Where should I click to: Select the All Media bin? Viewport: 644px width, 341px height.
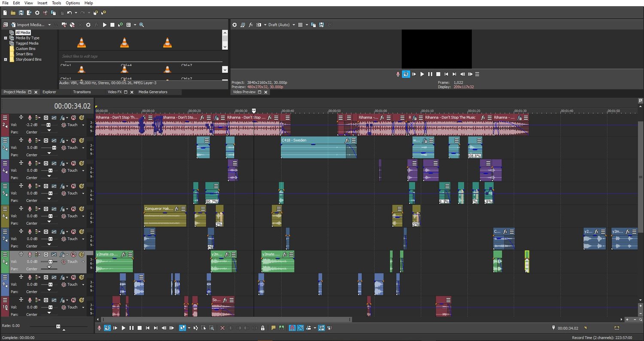23,33
